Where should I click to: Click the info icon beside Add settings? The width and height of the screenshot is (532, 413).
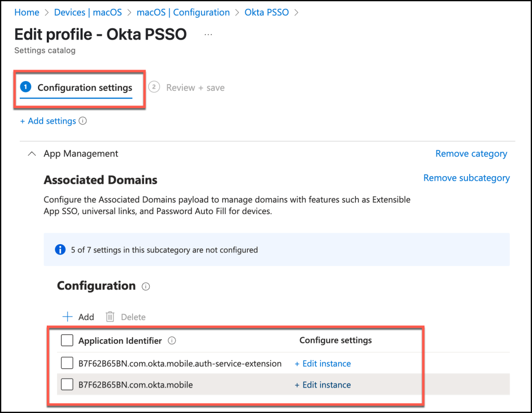click(83, 121)
